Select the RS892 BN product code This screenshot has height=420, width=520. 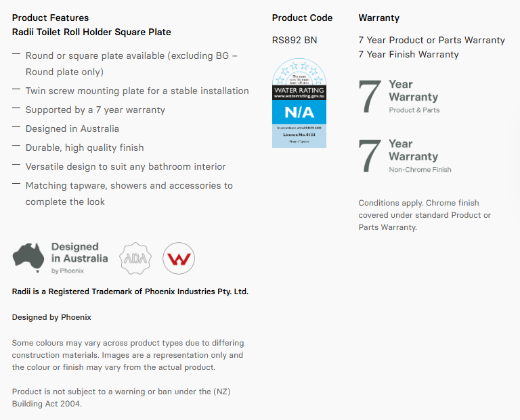[295, 40]
